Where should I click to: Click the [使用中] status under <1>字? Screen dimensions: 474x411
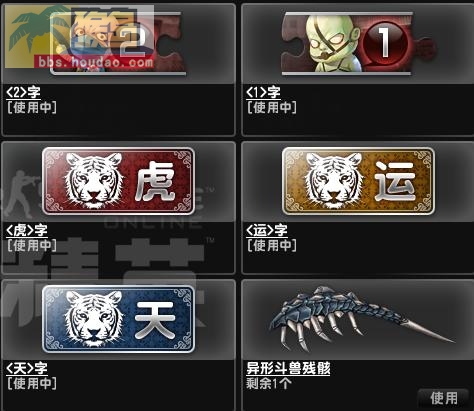click(x=272, y=107)
